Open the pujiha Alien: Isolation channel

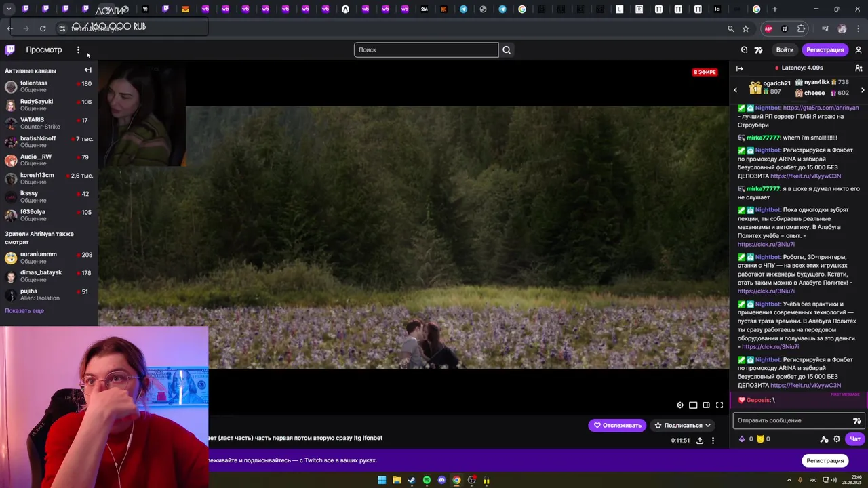49,294
